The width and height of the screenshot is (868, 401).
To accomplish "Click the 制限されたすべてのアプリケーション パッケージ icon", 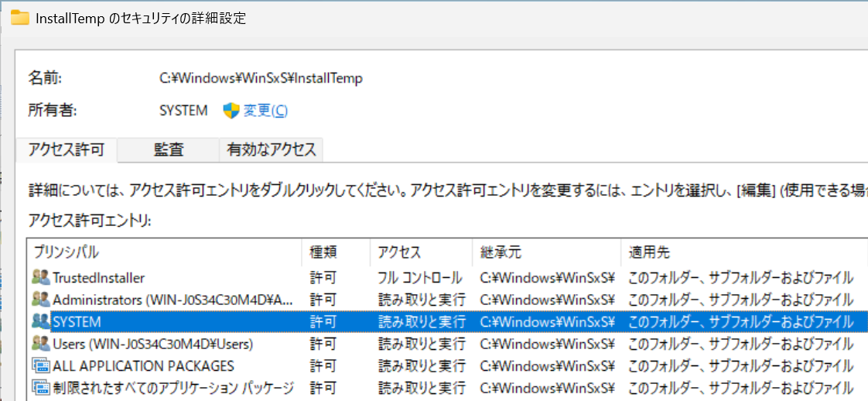I will pos(41,389).
